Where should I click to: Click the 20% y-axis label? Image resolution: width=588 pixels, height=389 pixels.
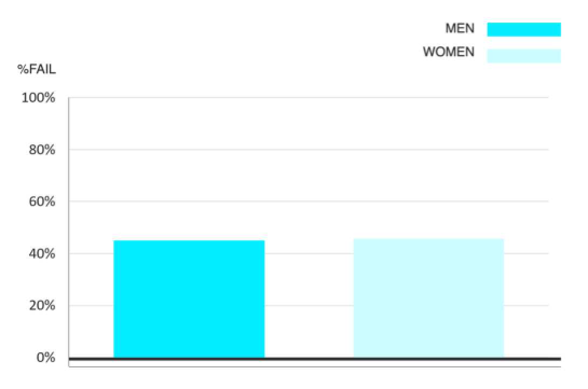pyautogui.click(x=42, y=306)
